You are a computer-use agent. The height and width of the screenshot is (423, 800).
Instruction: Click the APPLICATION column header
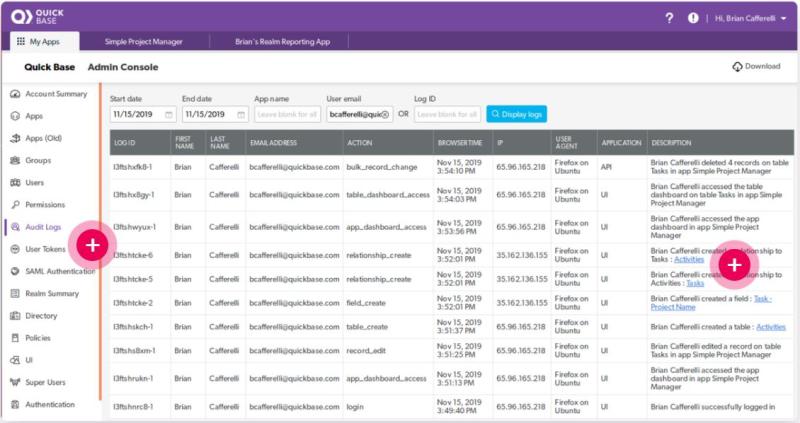click(621, 143)
